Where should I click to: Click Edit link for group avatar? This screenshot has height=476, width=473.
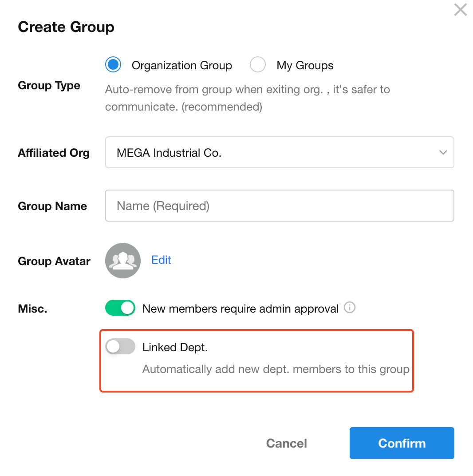coord(161,260)
